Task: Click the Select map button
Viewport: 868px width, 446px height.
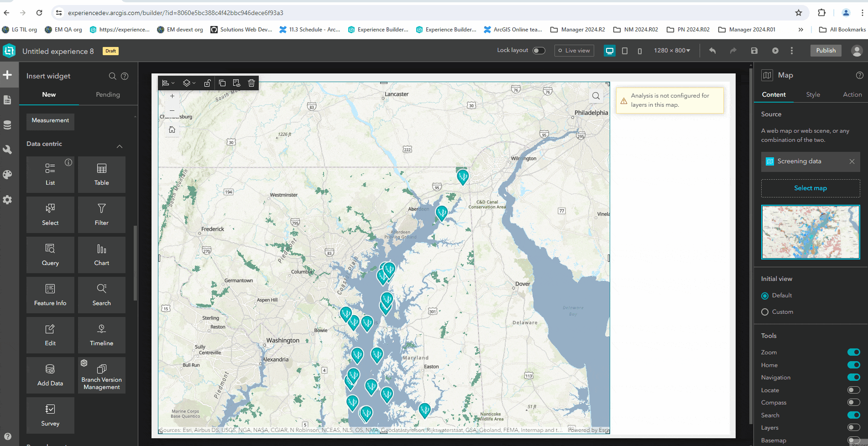Action: pos(810,188)
